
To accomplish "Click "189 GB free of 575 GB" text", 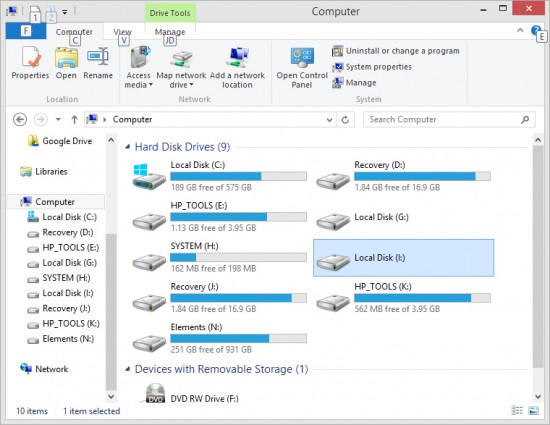I will coord(211,187).
